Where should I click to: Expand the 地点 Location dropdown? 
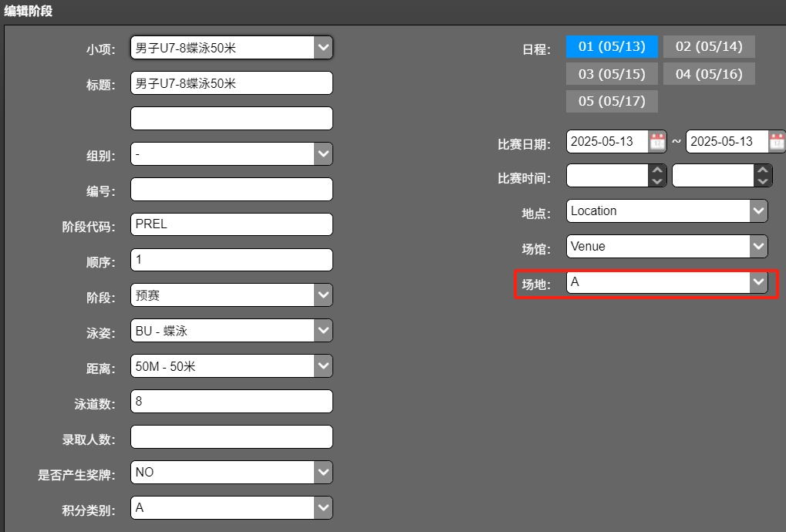[x=758, y=210]
